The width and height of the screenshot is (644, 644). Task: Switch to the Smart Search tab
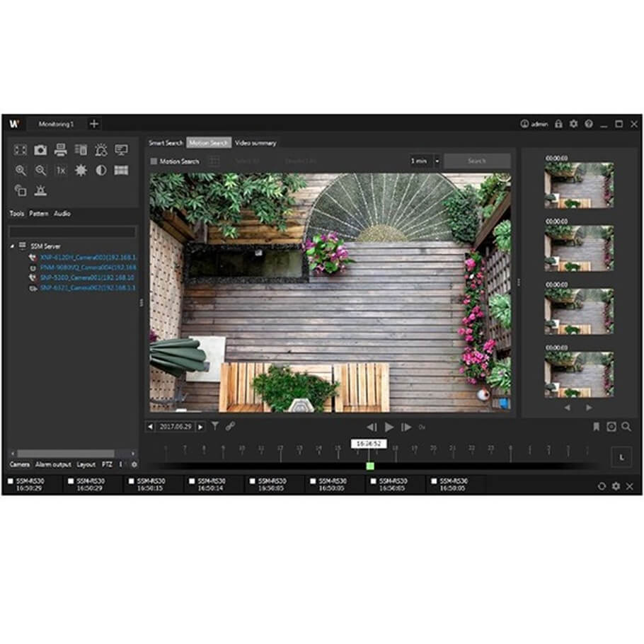point(166,143)
